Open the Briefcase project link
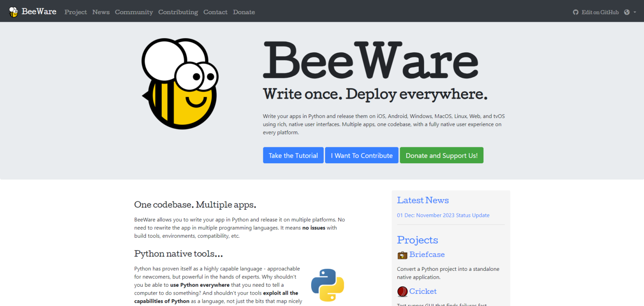Viewport: 644px width, 306px height. click(x=427, y=255)
